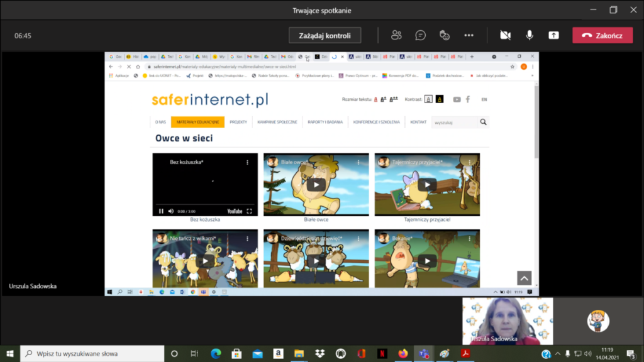Launch Firefox from the Windows taskbar
The height and width of the screenshot is (362, 644).
[402, 353]
